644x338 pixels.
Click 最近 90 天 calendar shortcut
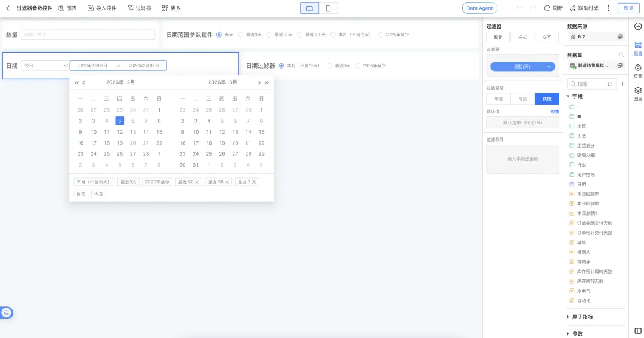(188, 182)
